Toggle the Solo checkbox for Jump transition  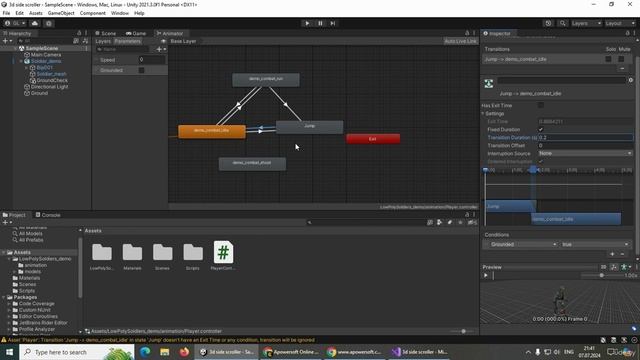(608, 59)
